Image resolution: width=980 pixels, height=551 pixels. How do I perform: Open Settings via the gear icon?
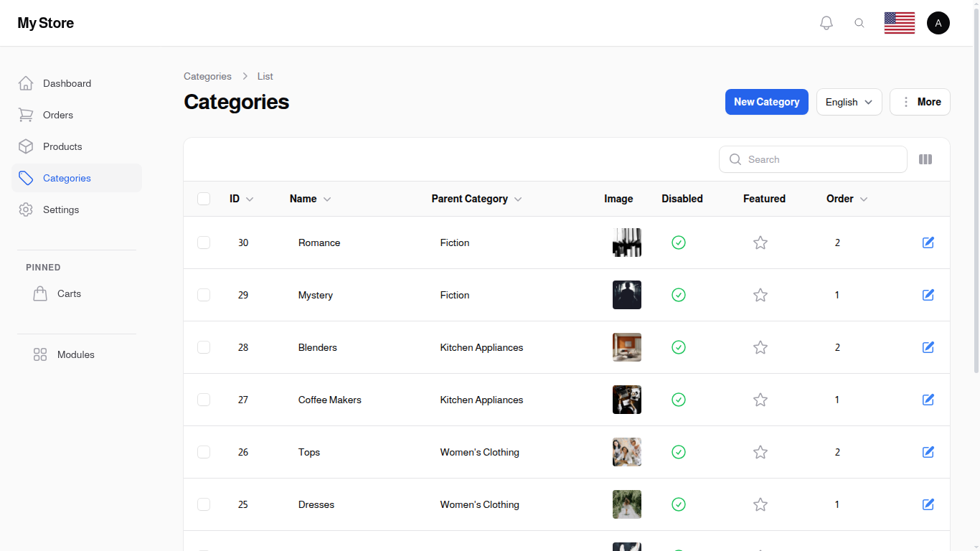(26, 209)
